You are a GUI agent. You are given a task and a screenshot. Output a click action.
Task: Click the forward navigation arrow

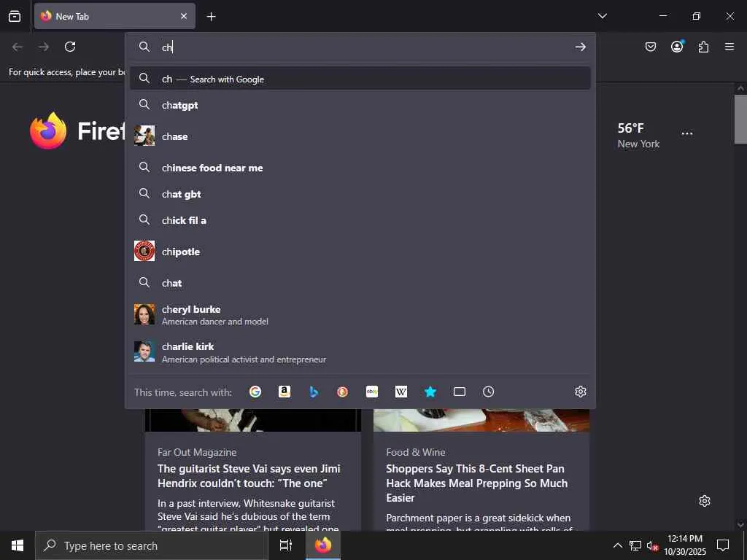44,47
